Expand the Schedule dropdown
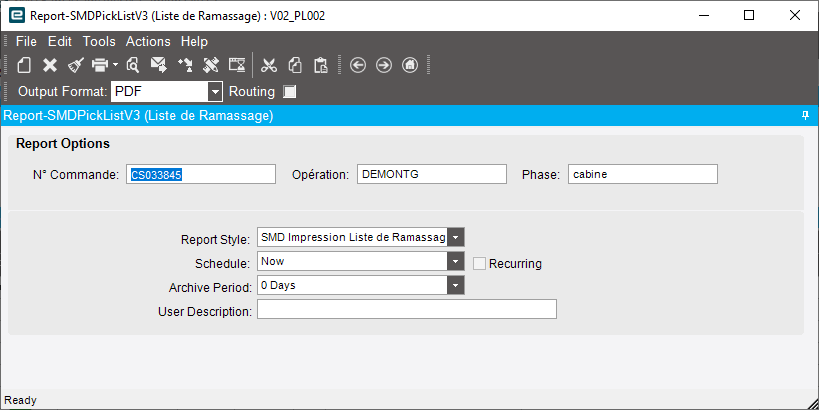The image size is (819, 410). (x=455, y=261)
